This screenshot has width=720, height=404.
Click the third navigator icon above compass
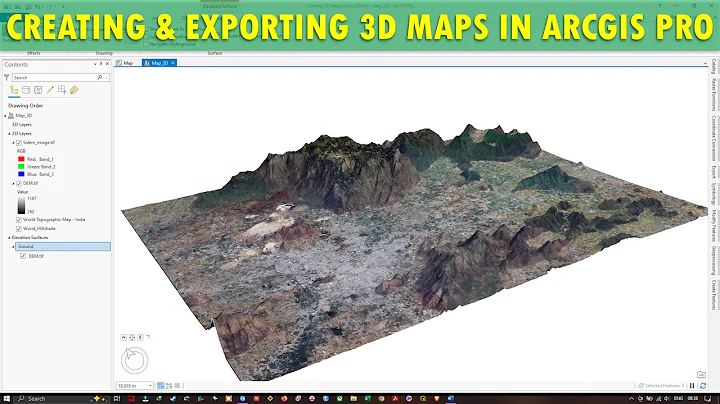pos(141,337)
